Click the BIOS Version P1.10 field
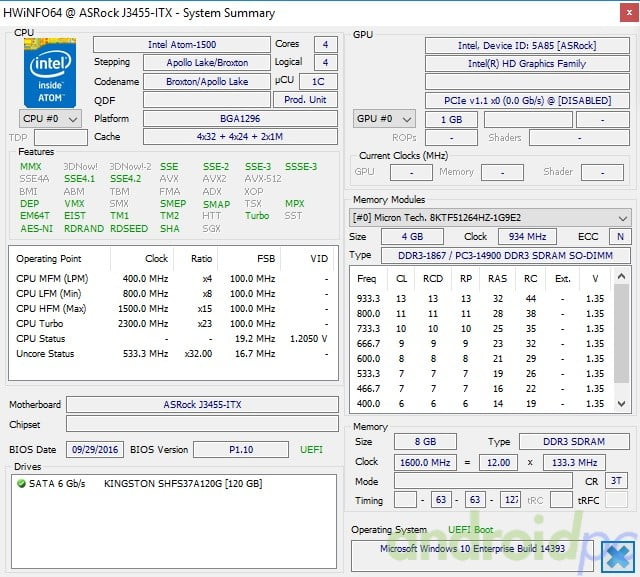 (241, 450)
